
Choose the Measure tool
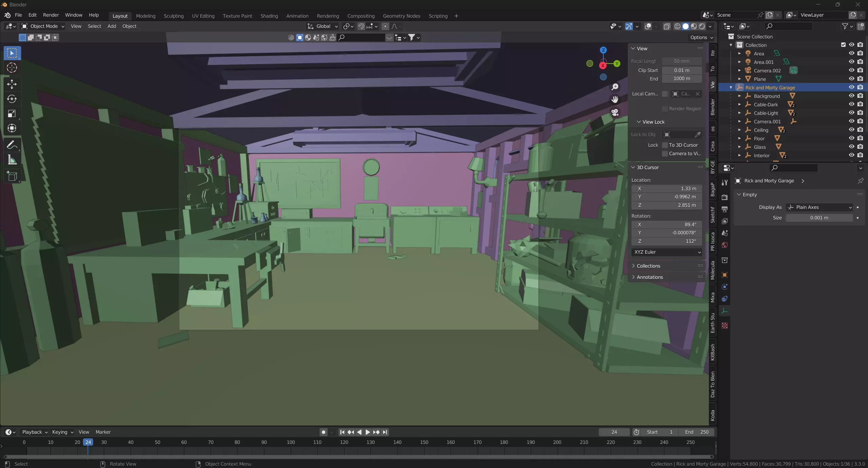(12, 160)
